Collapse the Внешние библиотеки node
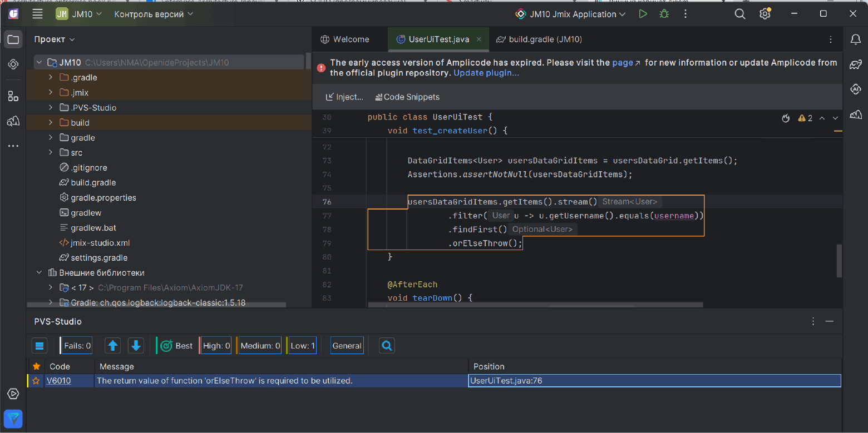This screenshot has width=868, height=433. [x=39, y=273]
